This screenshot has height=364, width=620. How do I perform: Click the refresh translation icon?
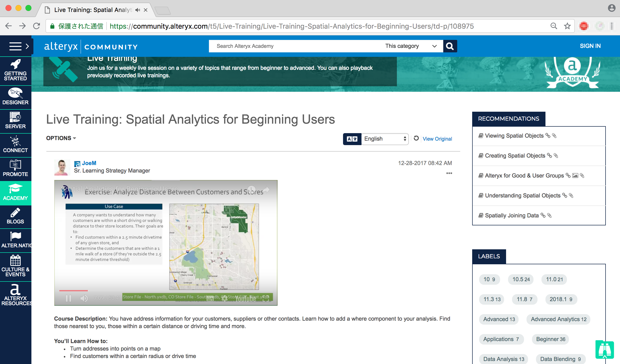coord(416,138)
